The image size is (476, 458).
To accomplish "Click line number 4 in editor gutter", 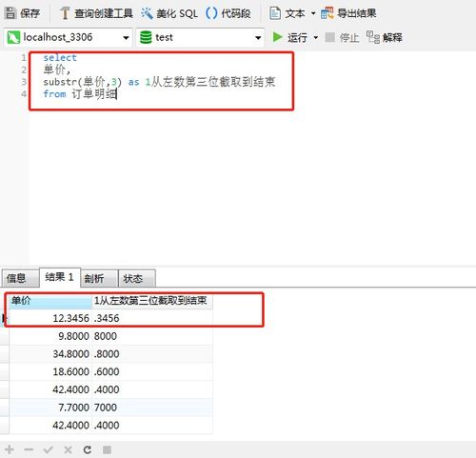I will click(x=24, y=94).
